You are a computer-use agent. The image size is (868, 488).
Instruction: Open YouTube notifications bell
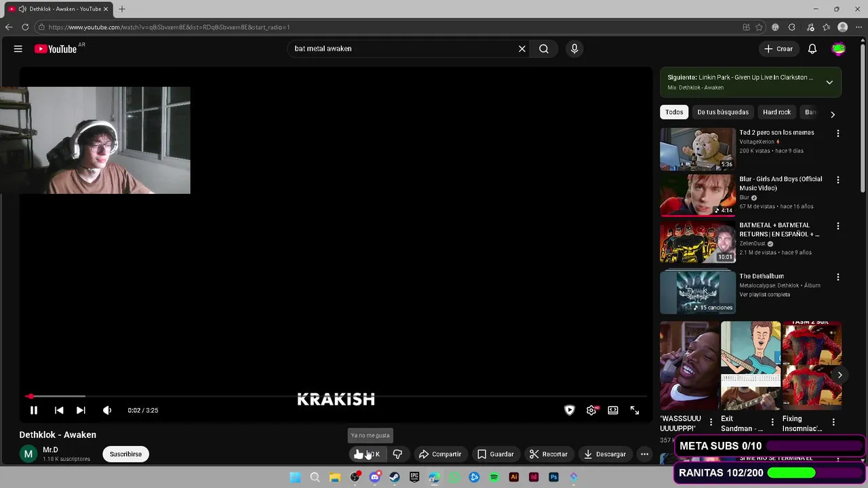pyautogui.click(x=812, y=49)
